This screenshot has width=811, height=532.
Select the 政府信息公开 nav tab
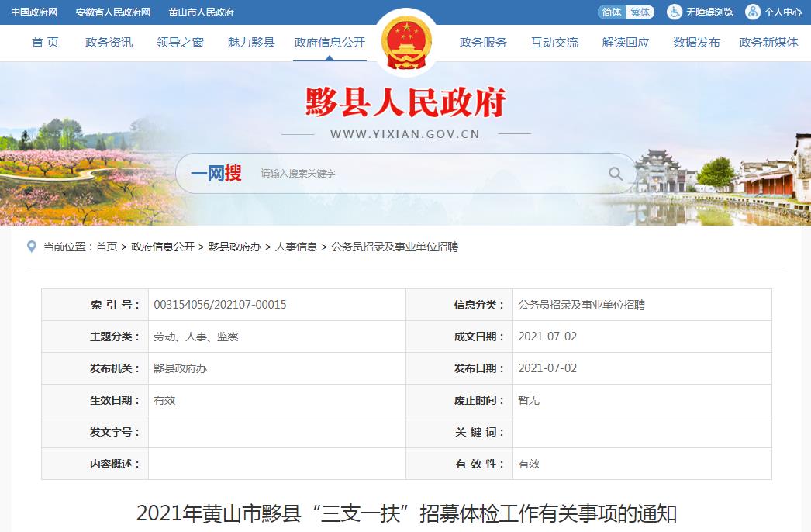pos(330,43)
